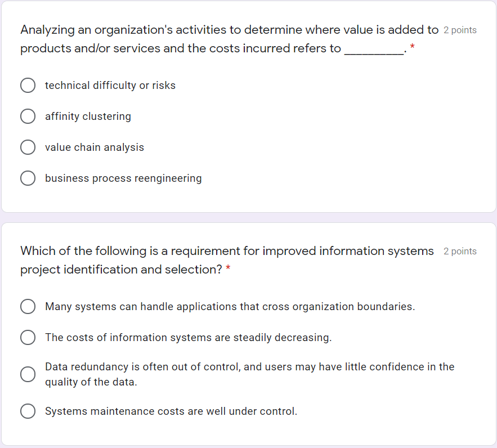Click the '2 points' label on the second question
Viewport: 497px width, 448px height.
[460, 251]
